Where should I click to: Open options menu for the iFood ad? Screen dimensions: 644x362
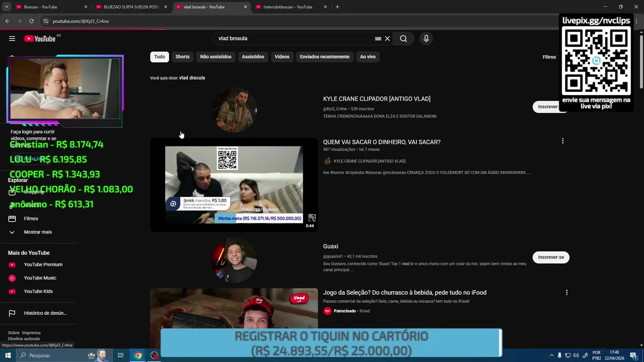pos(567,293)
